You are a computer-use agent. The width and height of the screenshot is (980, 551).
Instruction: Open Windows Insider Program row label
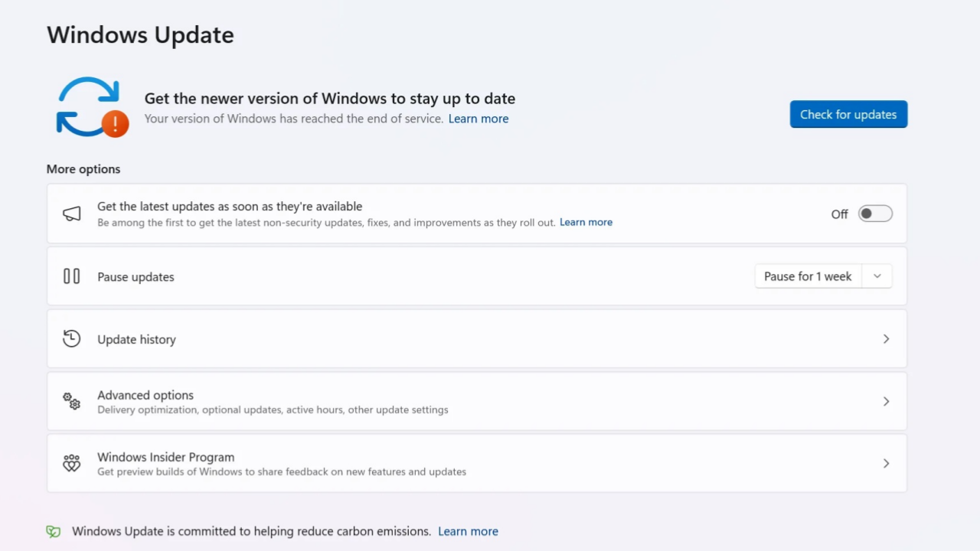pyautogui.click(x=165, y=457)
